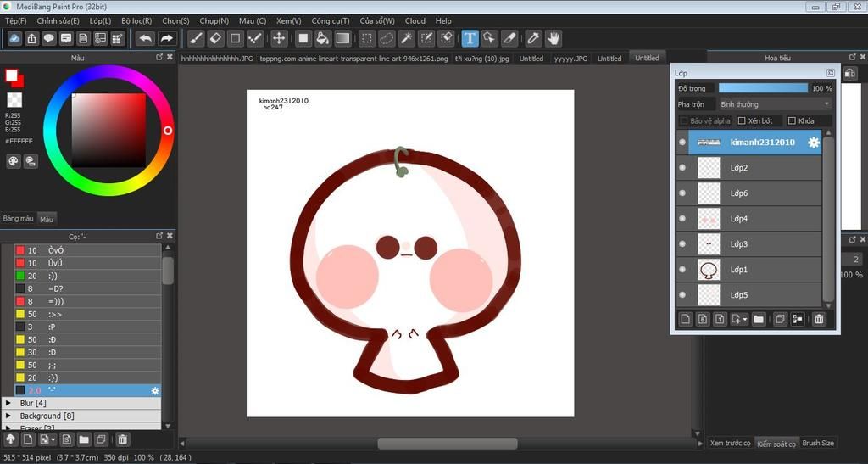Open settings gear of selected '-' brush
868x464 pixels.
coord(155,390)
